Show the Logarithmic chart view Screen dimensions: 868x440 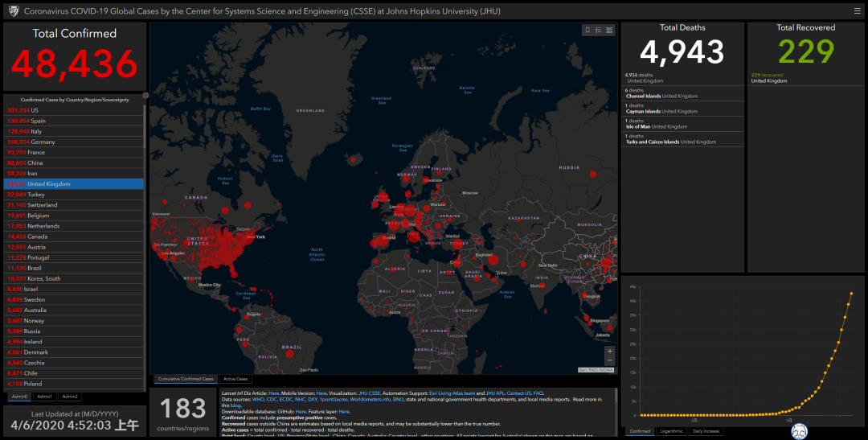(671, 431)
